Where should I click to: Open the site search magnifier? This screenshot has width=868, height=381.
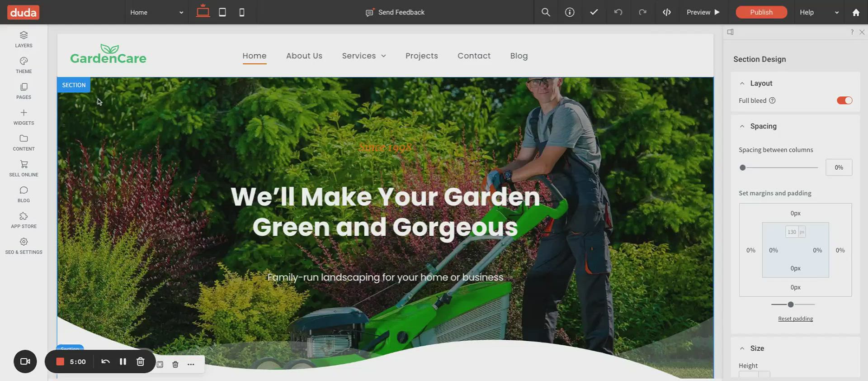coord(546,12)
